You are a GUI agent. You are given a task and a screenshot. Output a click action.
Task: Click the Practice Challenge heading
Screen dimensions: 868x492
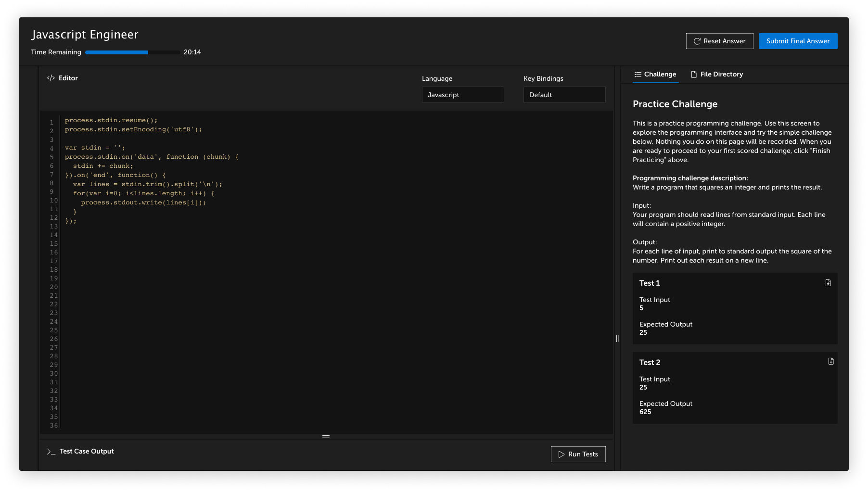(x=675, y=104)
